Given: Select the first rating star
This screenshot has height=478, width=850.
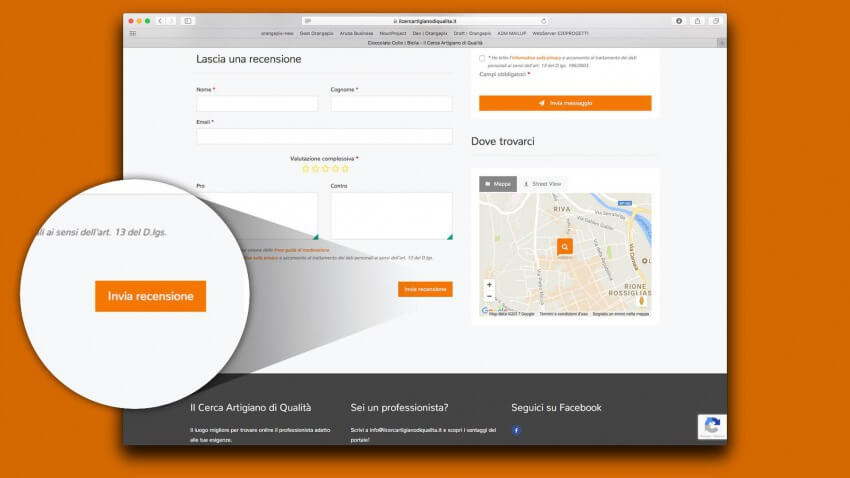Looking at the screenshot, I should point(305,169).
